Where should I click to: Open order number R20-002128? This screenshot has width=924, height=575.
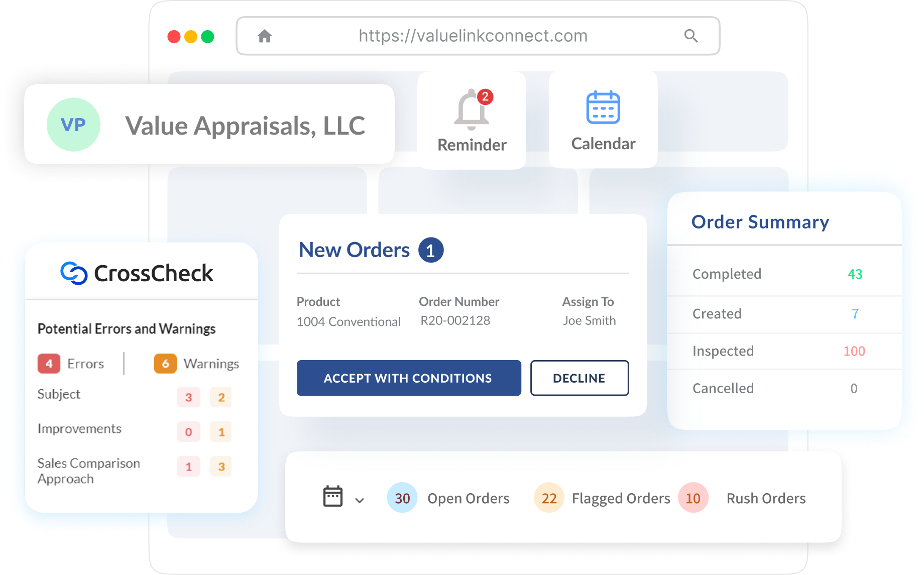tap(455, 320)
